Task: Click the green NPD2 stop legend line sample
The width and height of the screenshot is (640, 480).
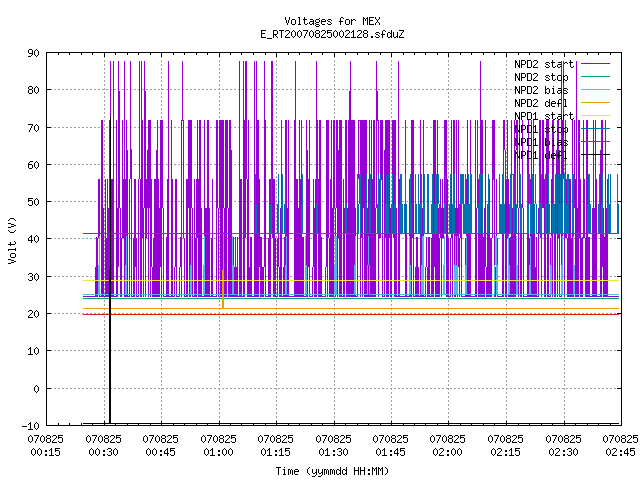Action: (x=595, y=77)
